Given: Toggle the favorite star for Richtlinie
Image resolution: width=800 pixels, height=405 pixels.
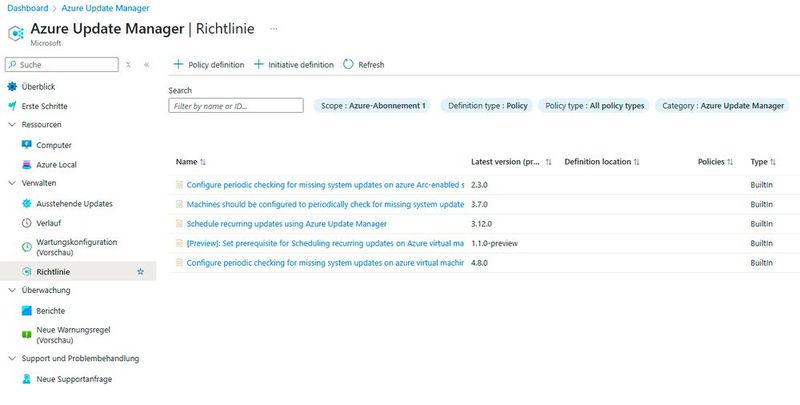Looking at the screenshot, I should pos(140,272).
